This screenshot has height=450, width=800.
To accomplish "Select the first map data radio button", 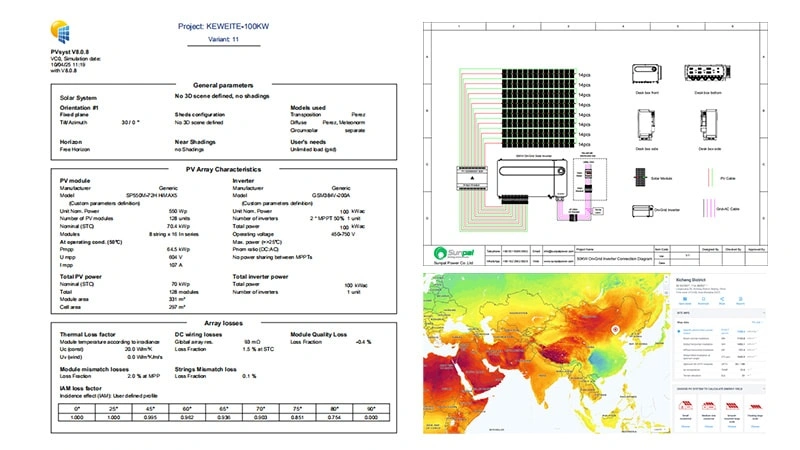I will [x=680, y=332].
